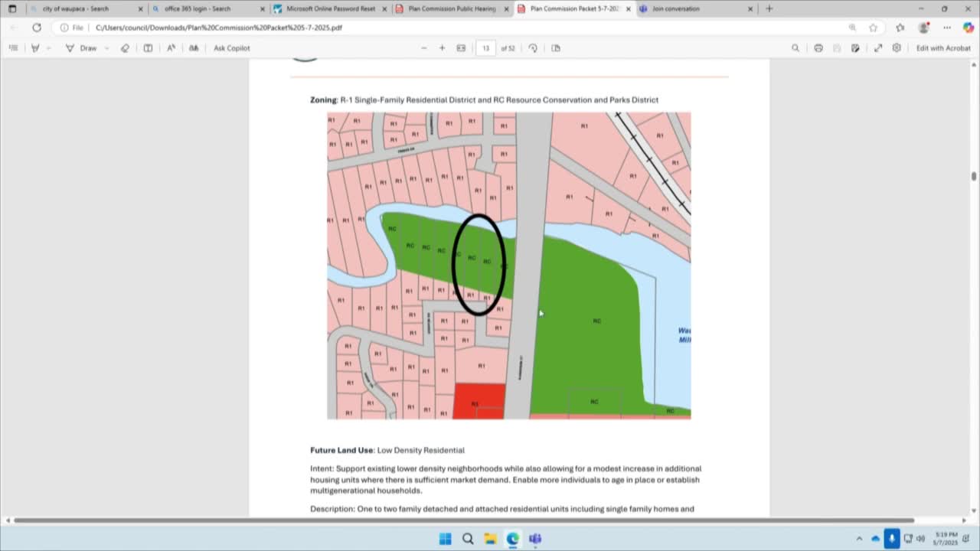Click Edit with Acrobat

tap(943, 48)
